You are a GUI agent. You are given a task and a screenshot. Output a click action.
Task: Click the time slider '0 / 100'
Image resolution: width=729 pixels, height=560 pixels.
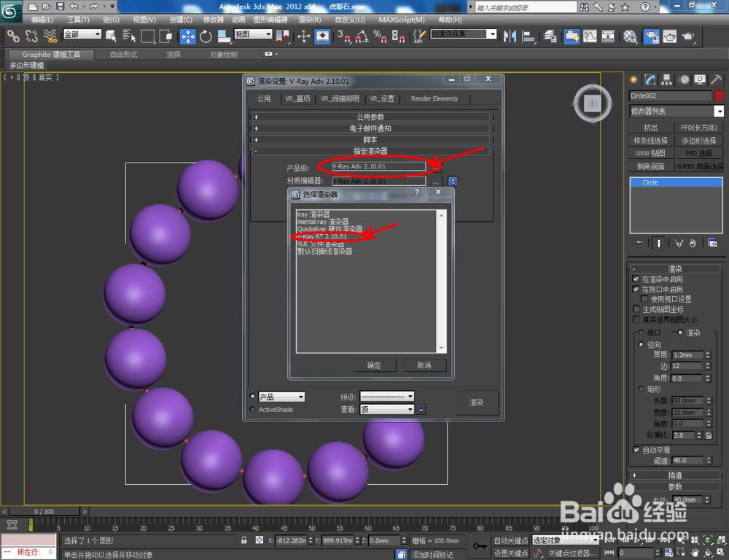[44, 511]
